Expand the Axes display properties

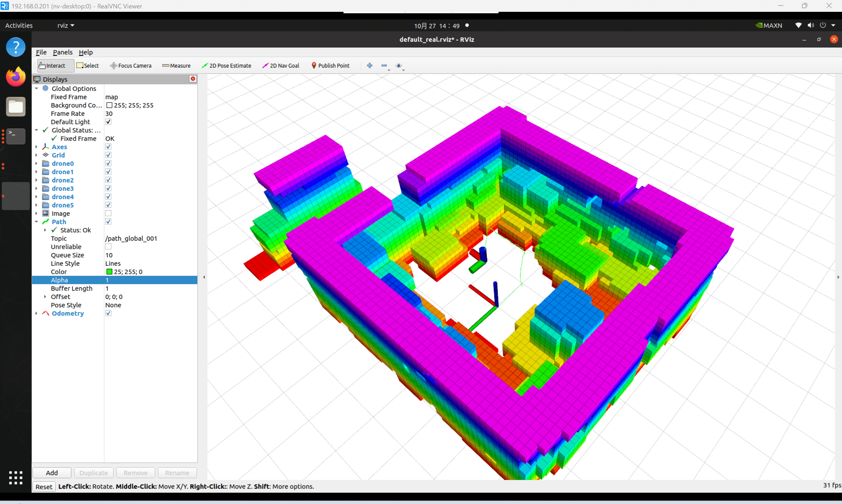[x=36, y=147]
